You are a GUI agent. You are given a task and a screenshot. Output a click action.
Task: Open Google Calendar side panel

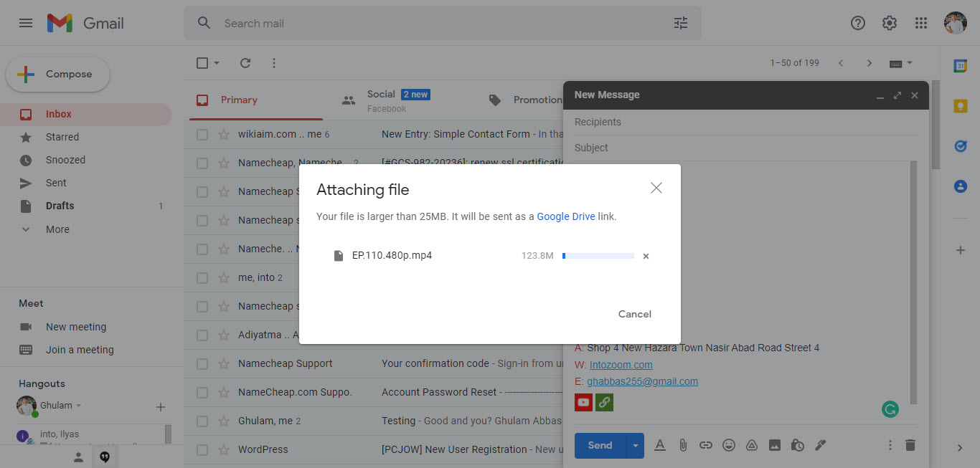point(960,66)
